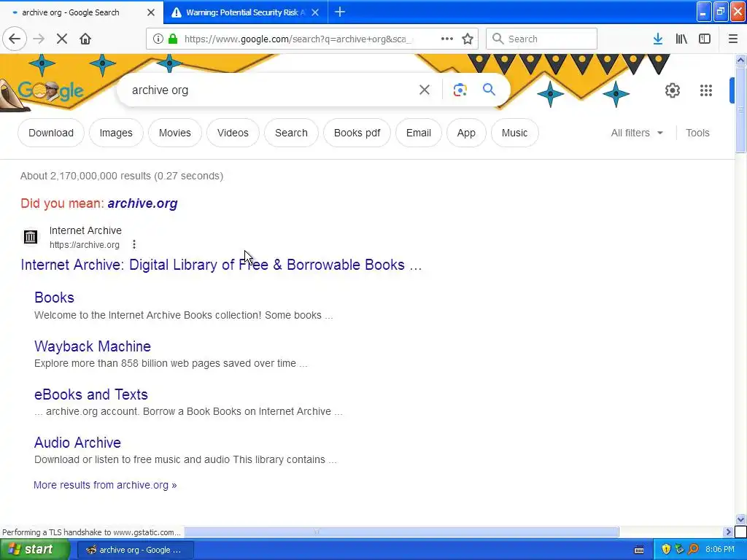The width and height of the screenshot is (747, 560).
Task: Click the Internet Archive favicon
Action: pos(31,237)
